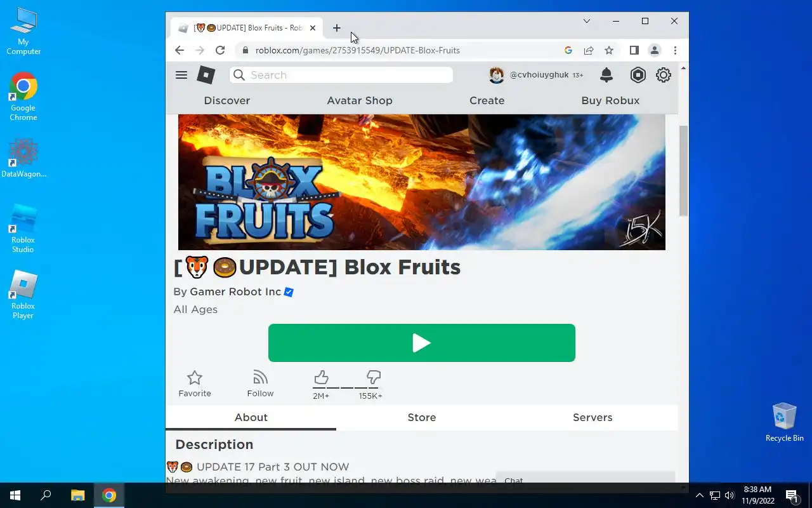Open Buy Robux in Roblox navigation
Viewport: 812px width, 508px height.
click(x=610, y=100)
